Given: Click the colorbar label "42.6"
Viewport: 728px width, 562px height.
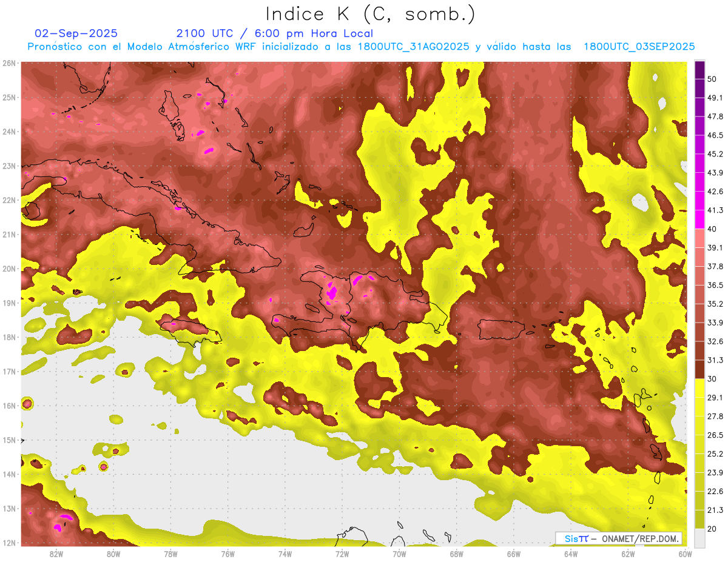Looking at the screenshot, I should [x=715, y=192].
